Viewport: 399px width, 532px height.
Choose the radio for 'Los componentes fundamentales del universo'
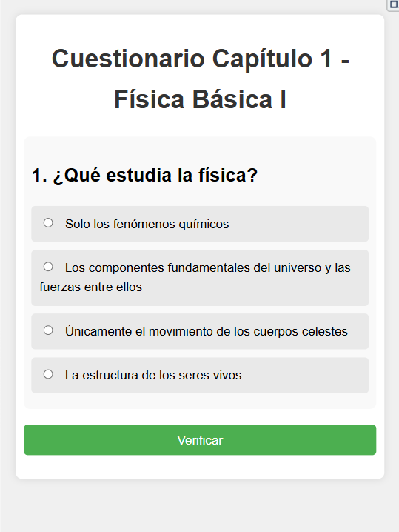click(48, 267)
